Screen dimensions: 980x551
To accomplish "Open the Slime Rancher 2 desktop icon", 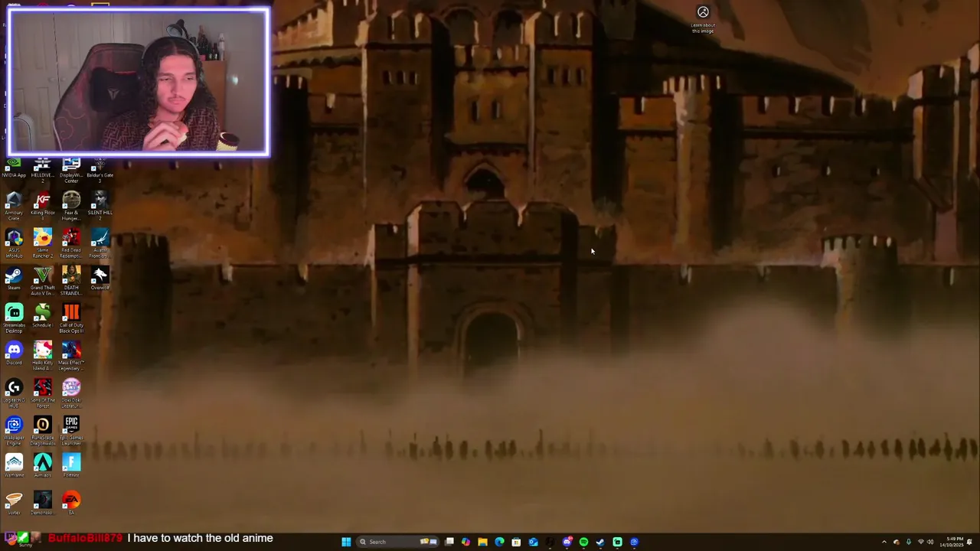I will pos(42,243).
